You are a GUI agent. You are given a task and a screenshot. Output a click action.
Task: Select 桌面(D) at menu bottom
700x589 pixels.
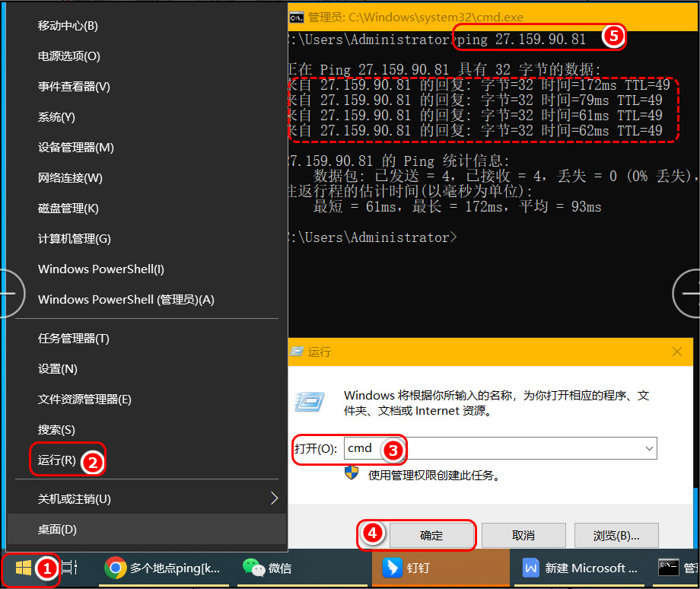58,530
